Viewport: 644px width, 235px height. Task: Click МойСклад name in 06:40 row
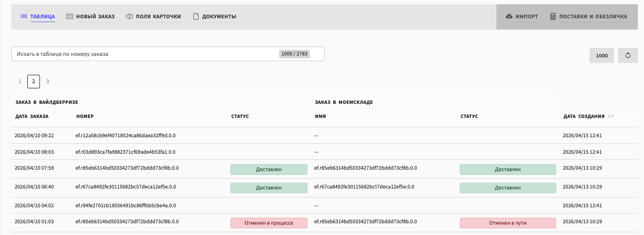point(364,187)
